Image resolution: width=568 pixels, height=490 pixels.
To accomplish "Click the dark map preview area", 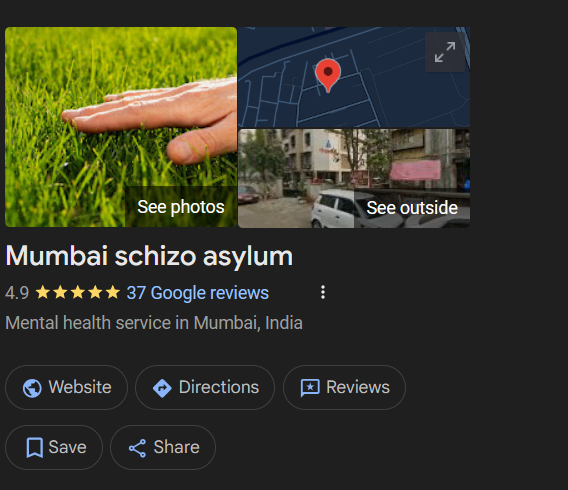I will 354,77.
